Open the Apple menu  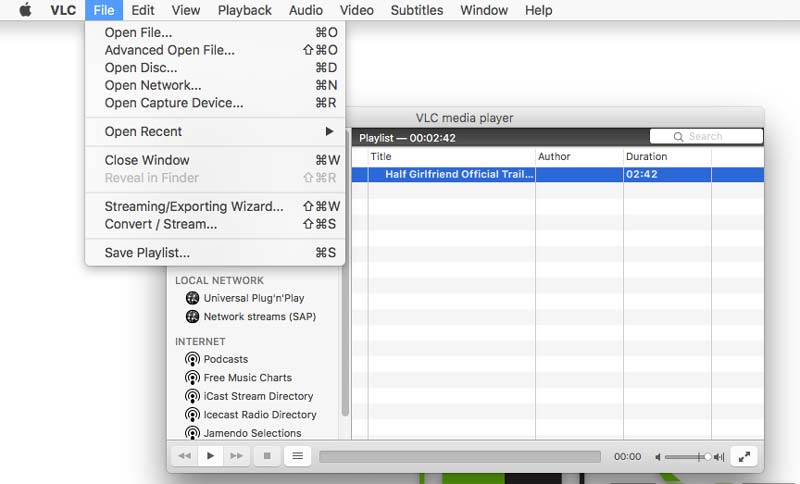click(x=25, y=10)
